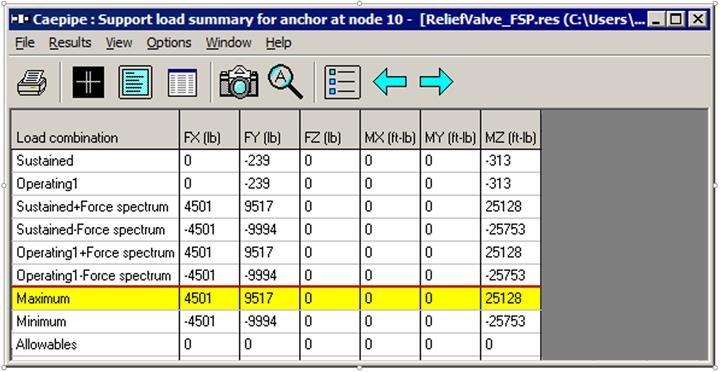Viewport: 720px width, 372px height.
Task: Click the MZ (ft-lb) column header
Action: pos(511,130)
